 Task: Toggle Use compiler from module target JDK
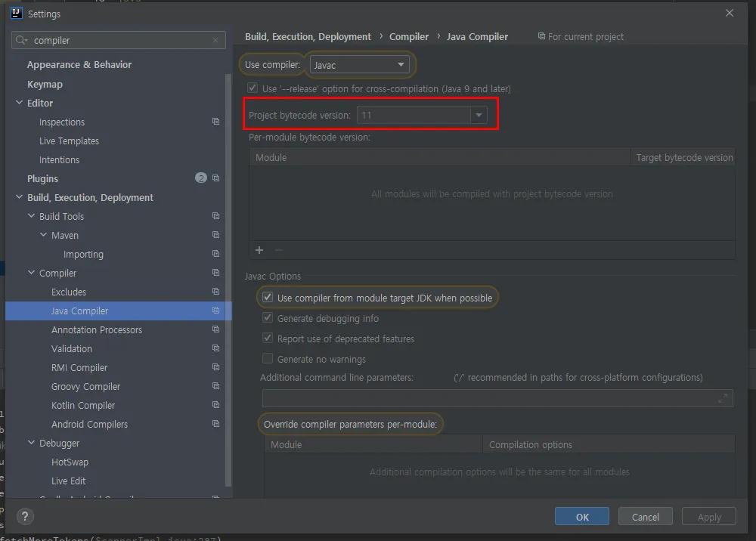tap(268, 297)
